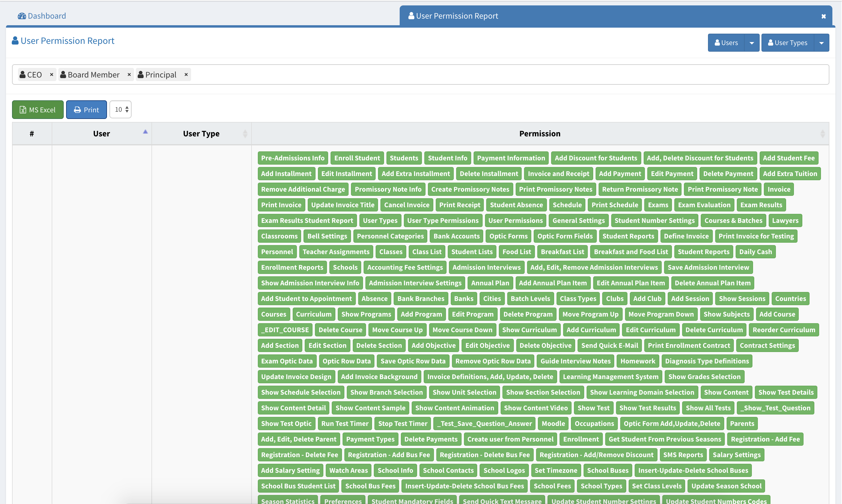Click in the user type filter field
This screenshot has height=504, width=842.
coord(476,74)
